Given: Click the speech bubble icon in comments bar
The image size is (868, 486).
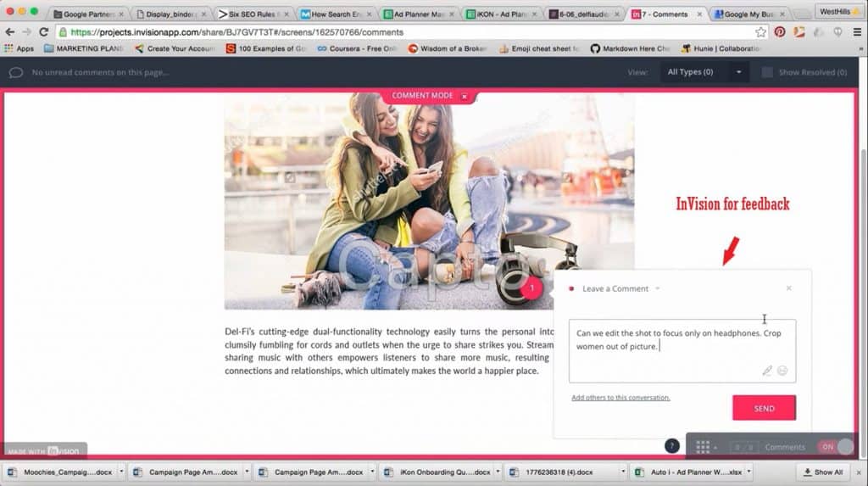Looking at the screenshot, I should [x=15, y=72].
